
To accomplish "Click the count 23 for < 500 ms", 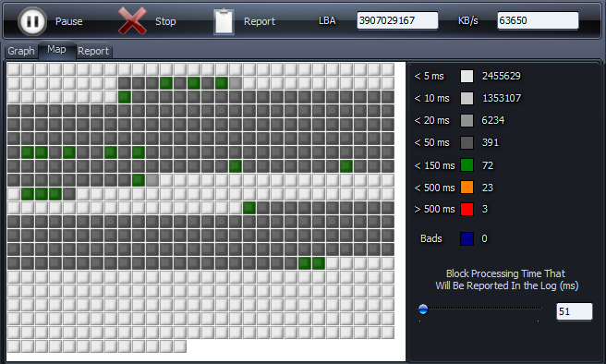I will tap(488, 188).
